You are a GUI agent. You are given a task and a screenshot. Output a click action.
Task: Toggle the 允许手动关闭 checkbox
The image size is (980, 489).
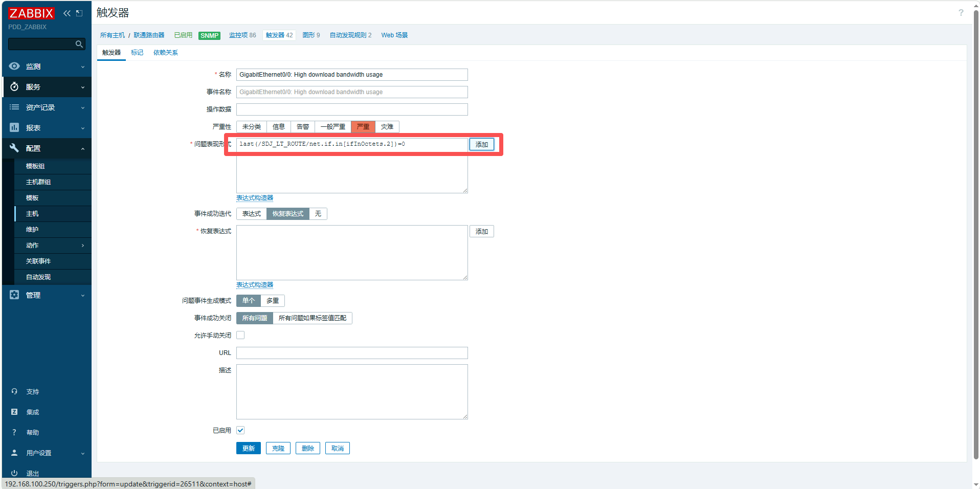pyautogui.click(x=240, y=336)
